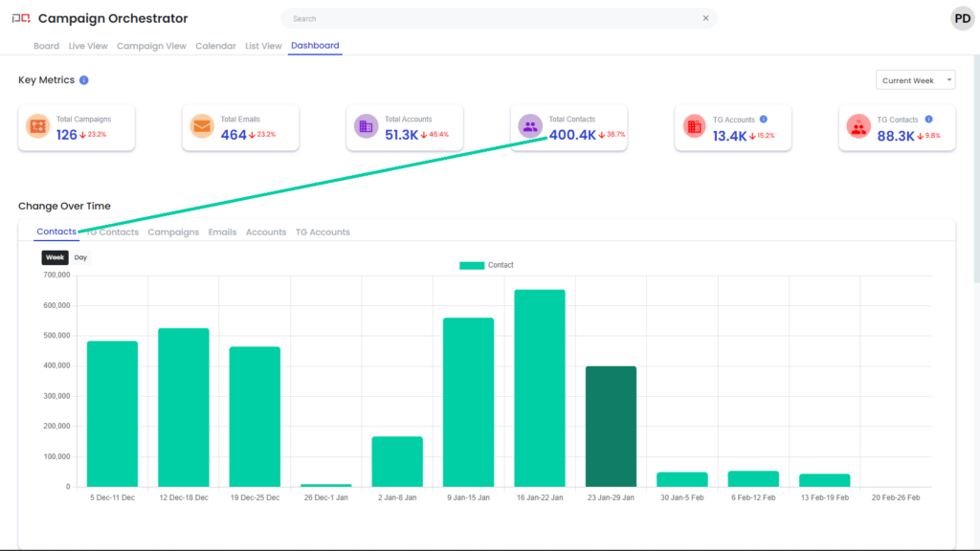The height and width of the screenshot is (551, 980).
Task: Toggle the Contact legend color swatch
Action: (x=472, y=265)
